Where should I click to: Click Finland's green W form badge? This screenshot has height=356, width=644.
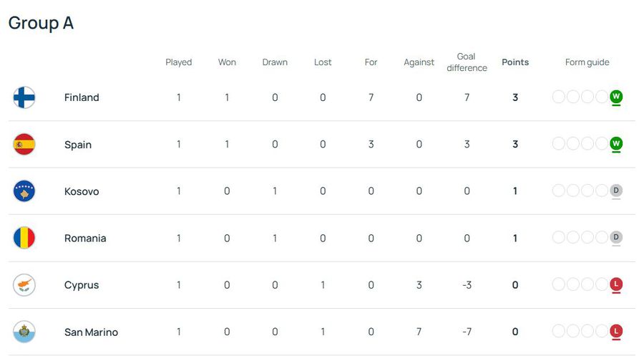pos(615,97)
